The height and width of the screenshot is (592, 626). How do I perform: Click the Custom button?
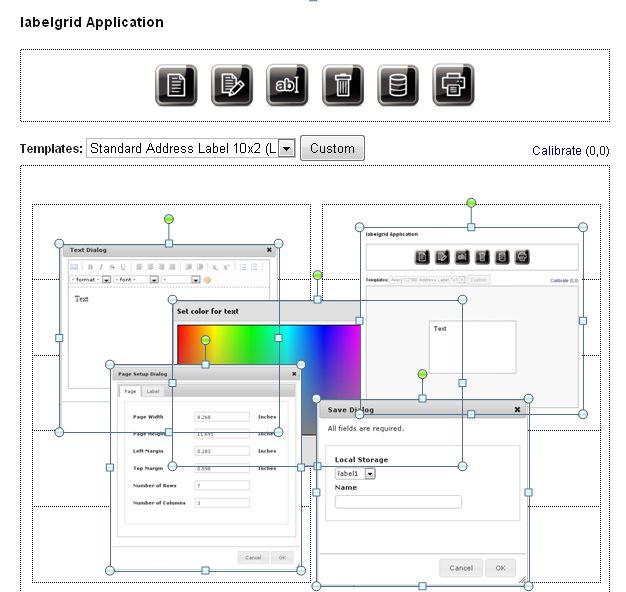point(332,148)
